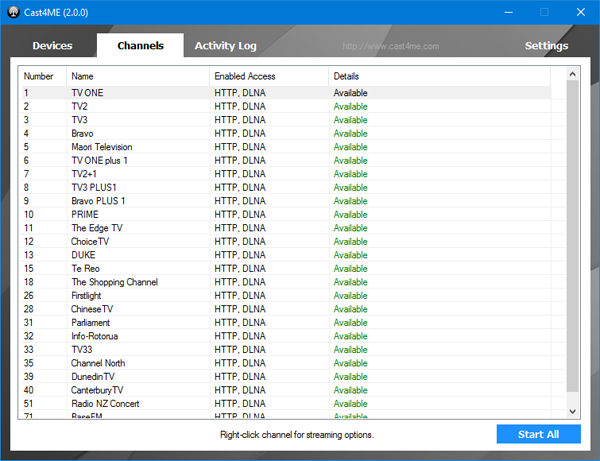Minimize the Cast4ME window

(x=509, y=12)
